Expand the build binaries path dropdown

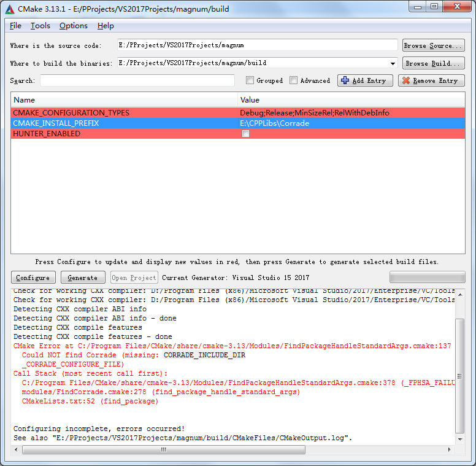(x=393, y=63)
